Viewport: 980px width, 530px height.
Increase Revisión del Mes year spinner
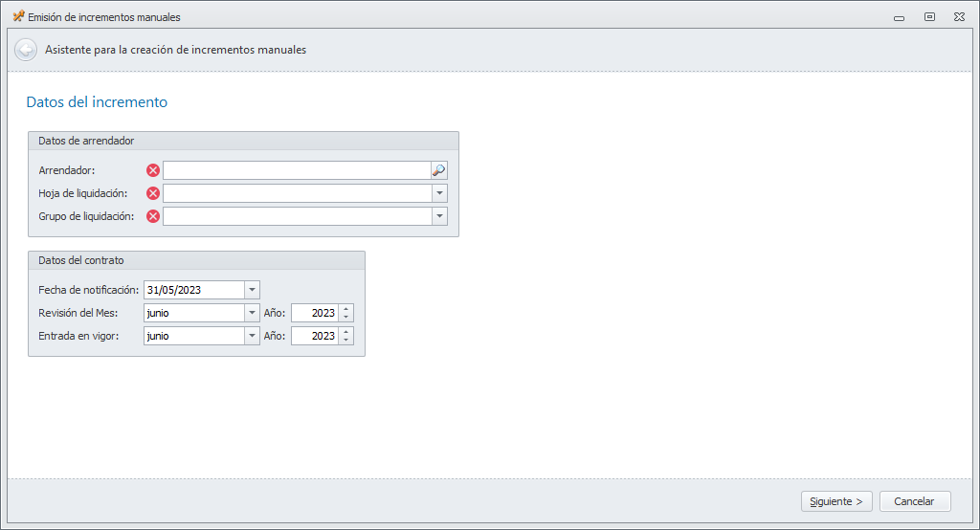(345, 309)
